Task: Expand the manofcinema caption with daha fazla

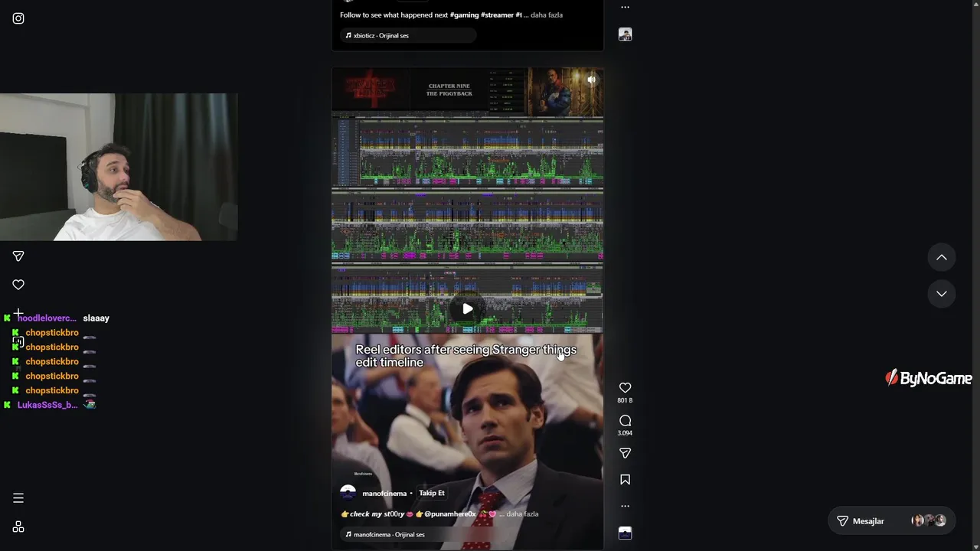Action: tap(522, 514)
